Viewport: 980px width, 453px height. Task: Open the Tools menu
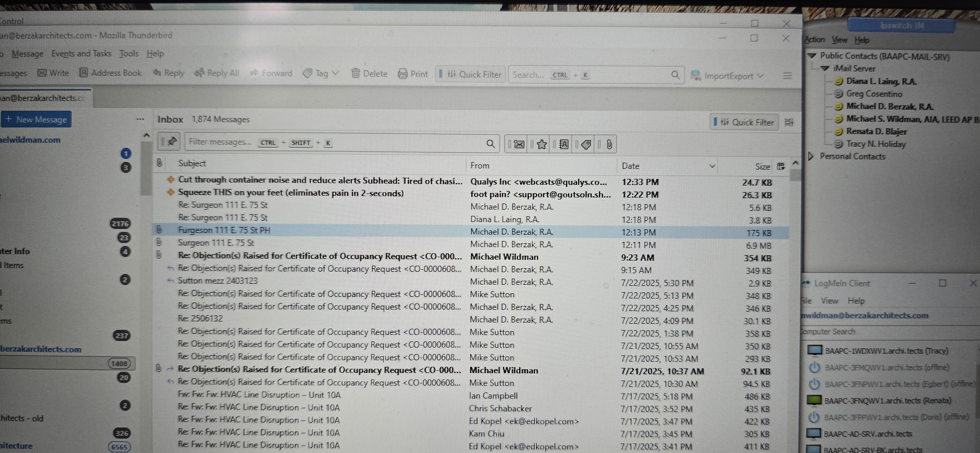(129, 53)
